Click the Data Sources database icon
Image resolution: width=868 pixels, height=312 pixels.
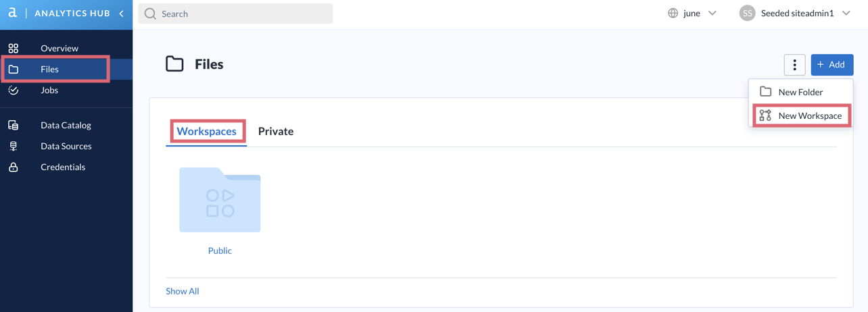[x=14, y=146]
